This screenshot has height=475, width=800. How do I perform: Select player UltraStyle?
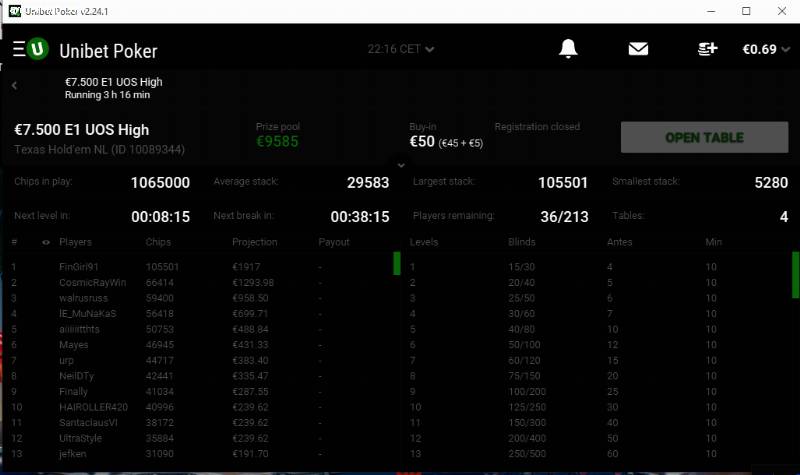tap(80, 438)
